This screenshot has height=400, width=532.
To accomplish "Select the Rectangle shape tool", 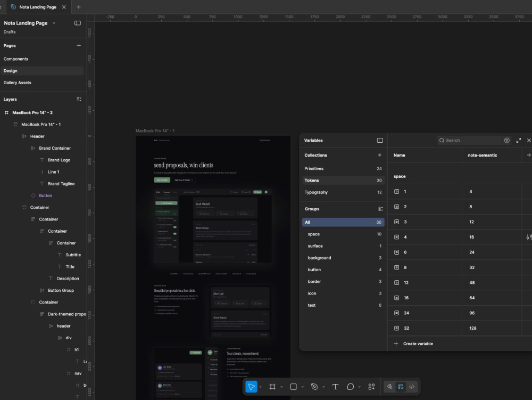I will 294,386.
